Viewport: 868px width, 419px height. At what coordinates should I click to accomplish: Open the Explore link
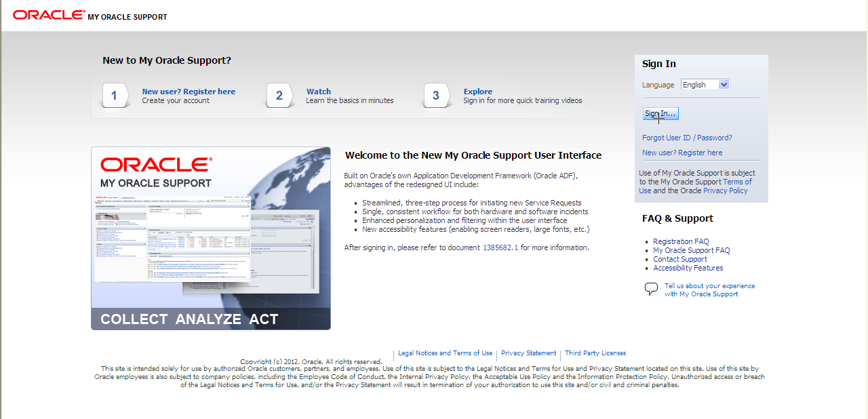pos(478,92)
